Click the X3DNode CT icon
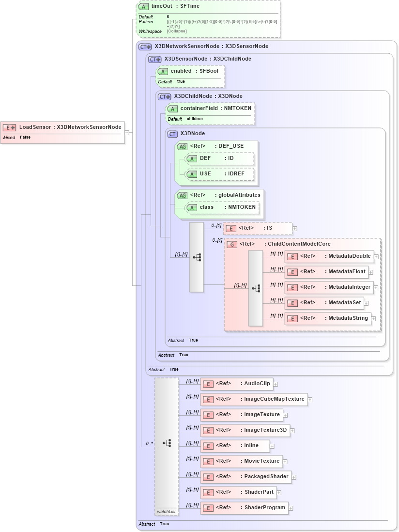The width and height of the screenshot is (399, 532). (x=172, y=134)
